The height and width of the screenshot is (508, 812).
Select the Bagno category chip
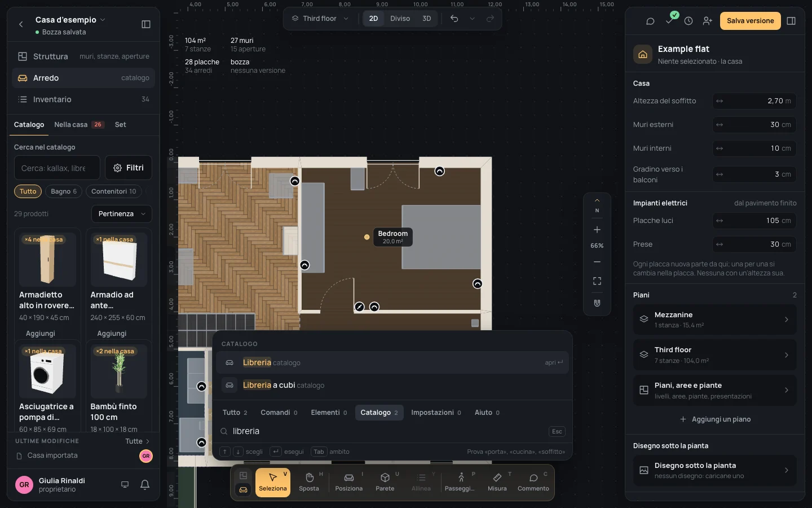point(64,191)
